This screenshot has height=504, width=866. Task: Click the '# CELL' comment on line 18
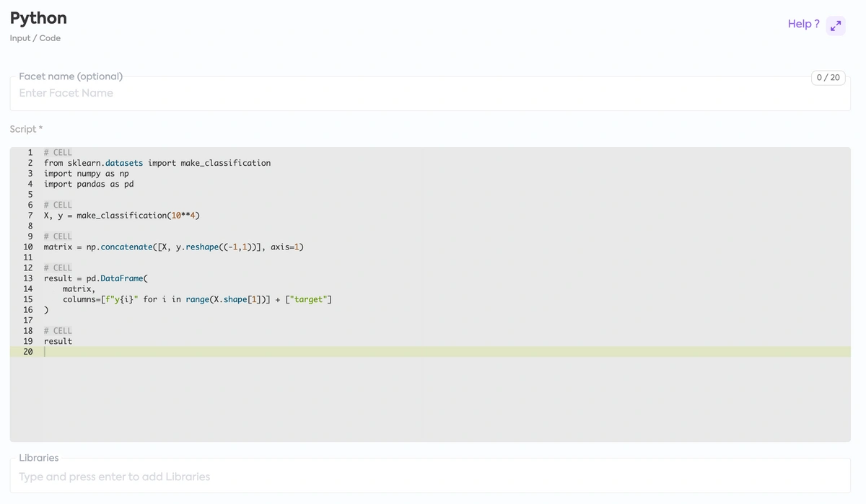(x=58, y=331)
